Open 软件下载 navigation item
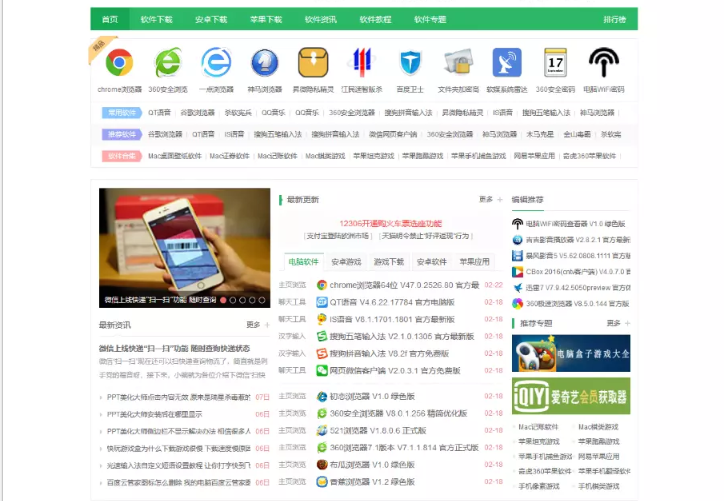Image resolution: width=726 pixels, height=501 pixels. click(156, 19)
